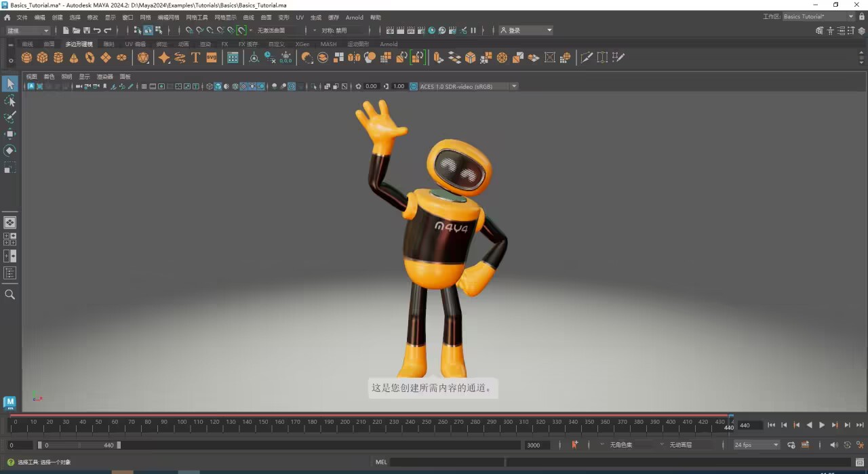Open the 24 fps frame rate dropdown
This screenshot has width=868, height=474.
point(757,445)
